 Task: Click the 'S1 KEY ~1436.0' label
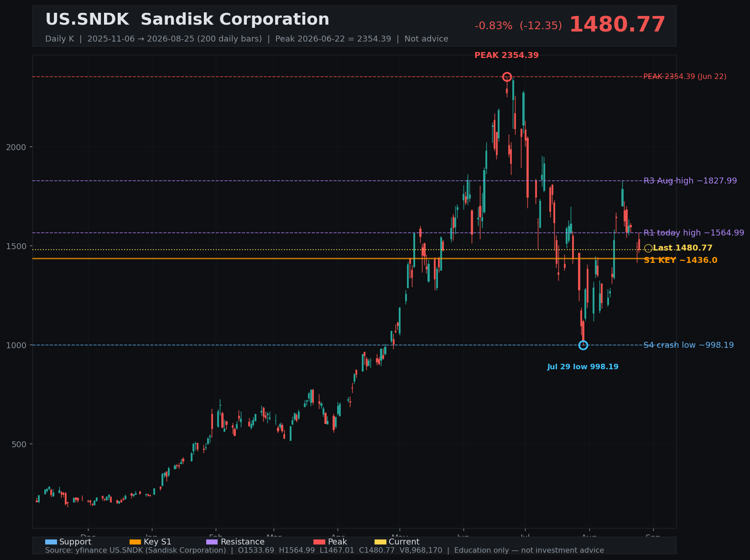pos(681,260)
